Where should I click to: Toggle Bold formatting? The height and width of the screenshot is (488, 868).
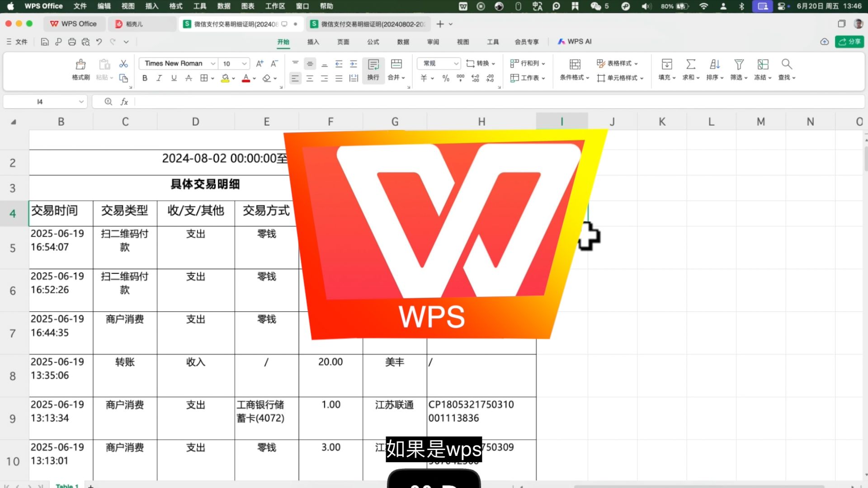[x=145, y=78]
